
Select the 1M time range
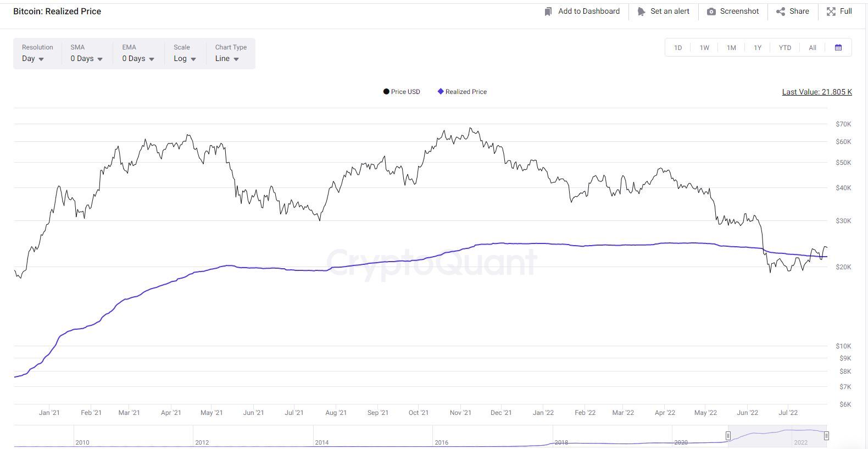click(x=731, y=48)
